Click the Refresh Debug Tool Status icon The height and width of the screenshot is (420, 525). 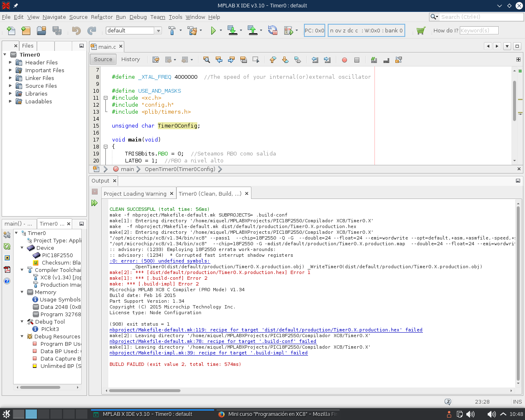pos(7,247)
